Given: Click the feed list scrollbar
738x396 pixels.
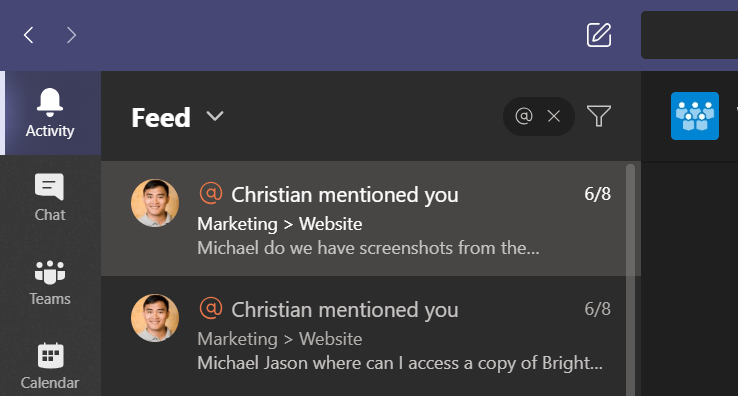Looking at the screenshot, I should coord(630,280).
